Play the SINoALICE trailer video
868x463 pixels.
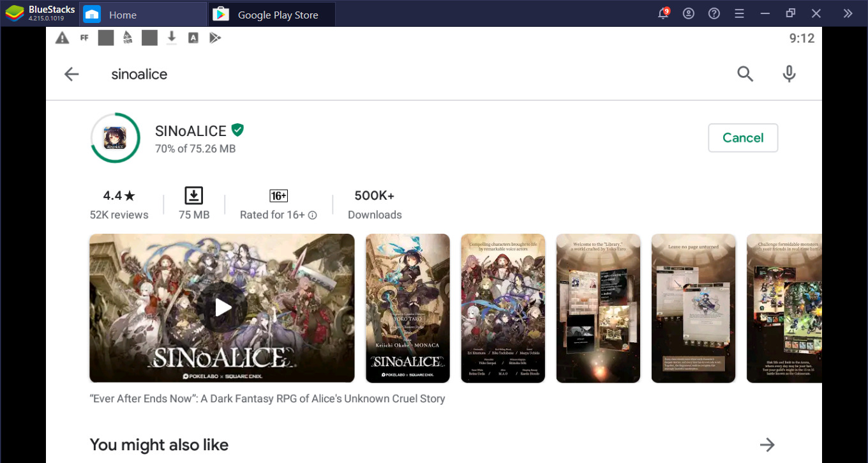point(222,308)
